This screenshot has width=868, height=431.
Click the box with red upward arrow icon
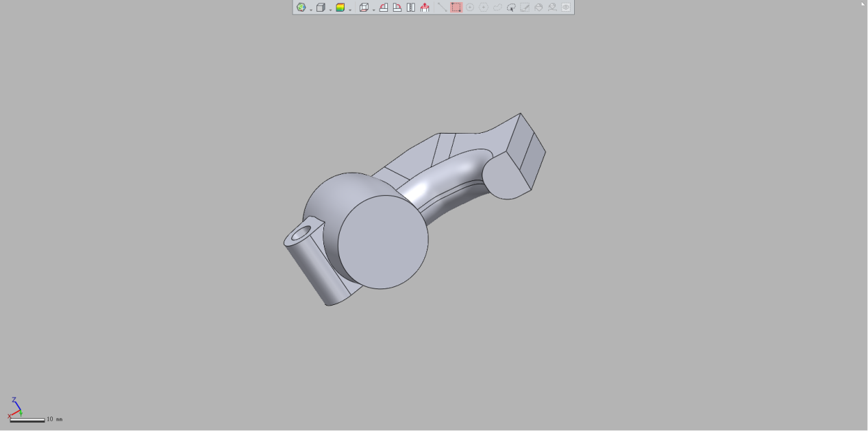click(x=425, y=8)
